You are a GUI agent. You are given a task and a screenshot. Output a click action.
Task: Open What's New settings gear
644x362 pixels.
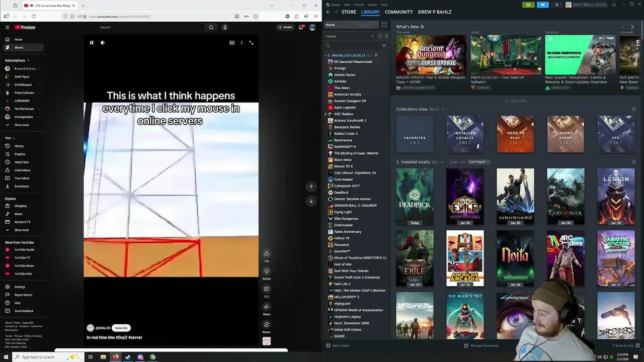[x=422, y=27]
